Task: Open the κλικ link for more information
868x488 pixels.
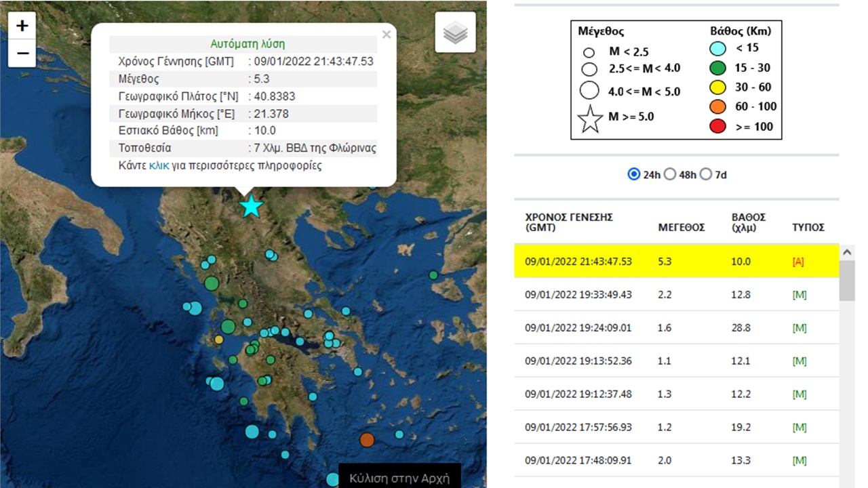Action: pyautogui.click(x=159, y=165)
